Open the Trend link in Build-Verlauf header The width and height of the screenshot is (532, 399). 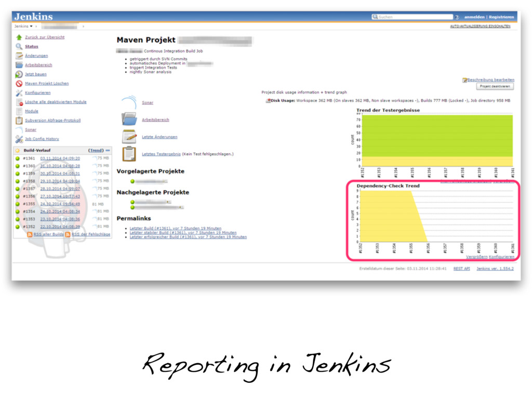96,150
